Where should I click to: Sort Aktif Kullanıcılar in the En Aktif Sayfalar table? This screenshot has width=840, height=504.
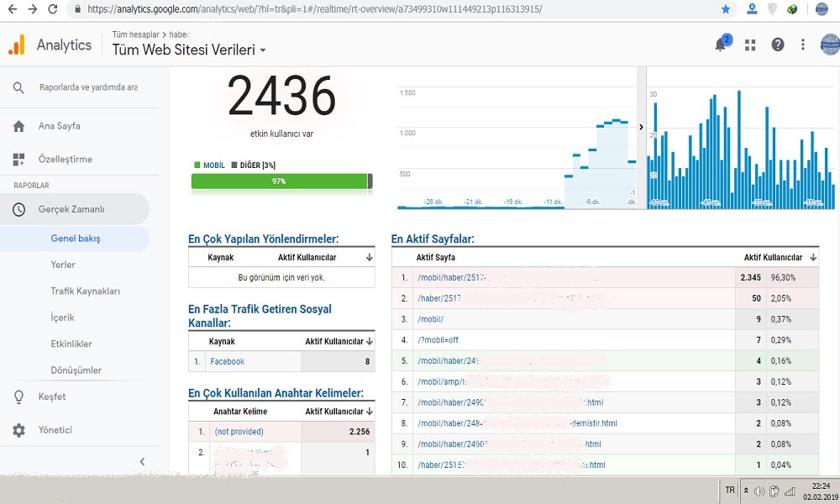point(813,258)
